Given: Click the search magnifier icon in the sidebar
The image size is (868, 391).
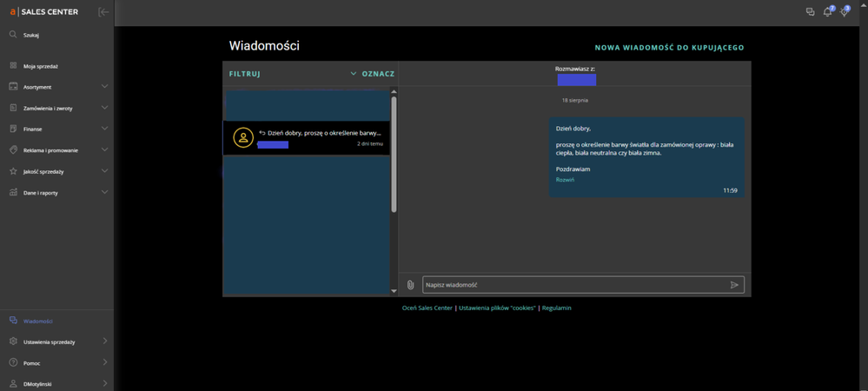Looking at the screenshot, I should (13, 35).
